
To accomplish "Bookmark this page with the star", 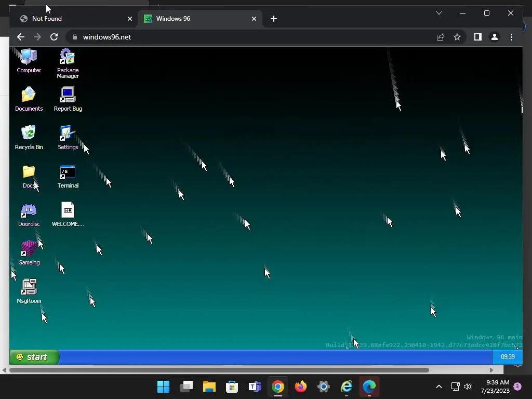I will point(457,37).
